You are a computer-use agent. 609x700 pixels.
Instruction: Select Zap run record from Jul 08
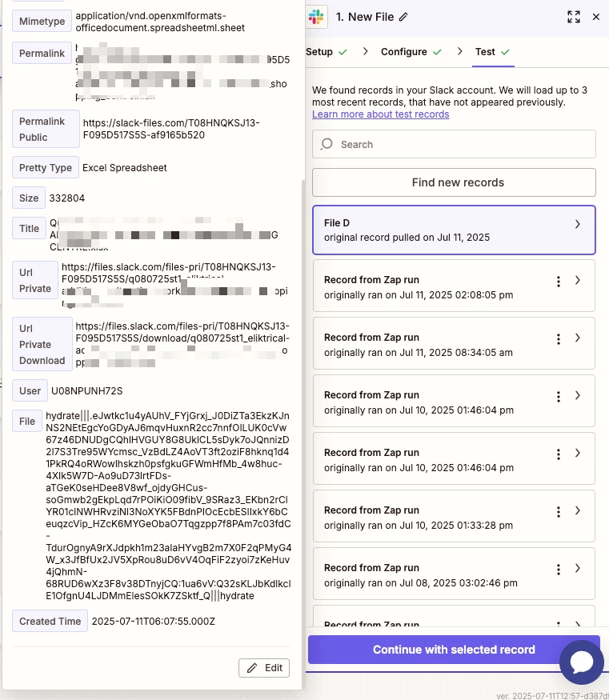click(454, 574)
